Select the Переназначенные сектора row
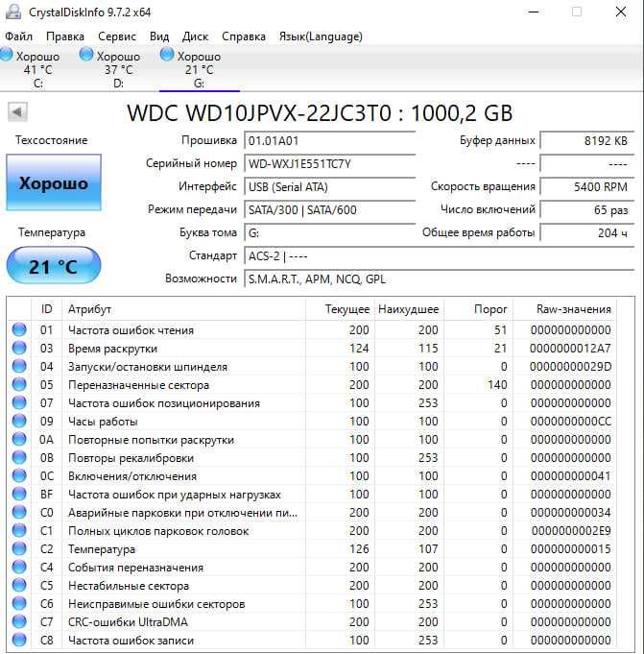644x654 pixels. coord(312,384)
